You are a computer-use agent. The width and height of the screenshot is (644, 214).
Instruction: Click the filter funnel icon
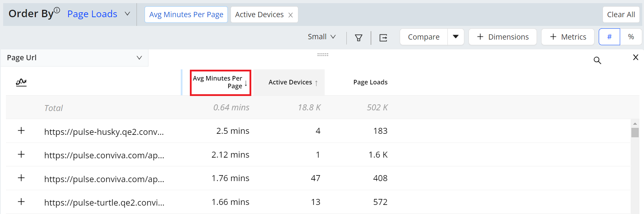tap(358, 37)
